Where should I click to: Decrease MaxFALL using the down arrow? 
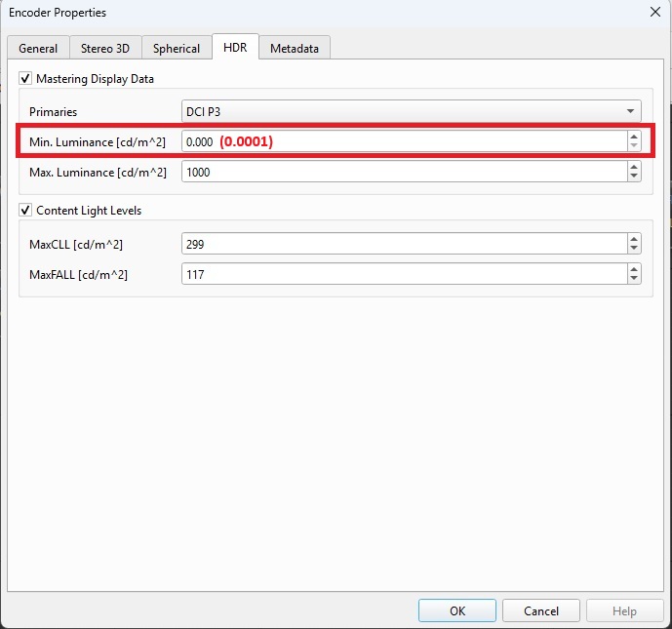634,280
